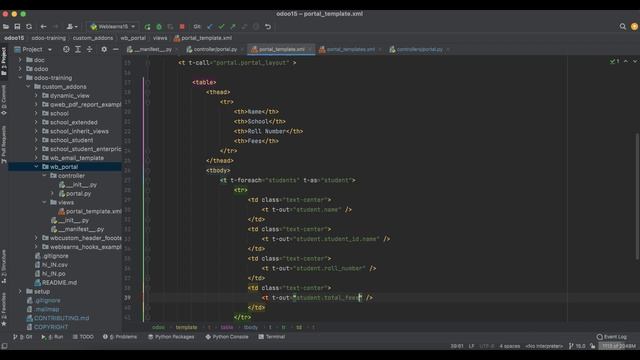Open the TODO tool window

pyautogui.click(x=83, y=337)
